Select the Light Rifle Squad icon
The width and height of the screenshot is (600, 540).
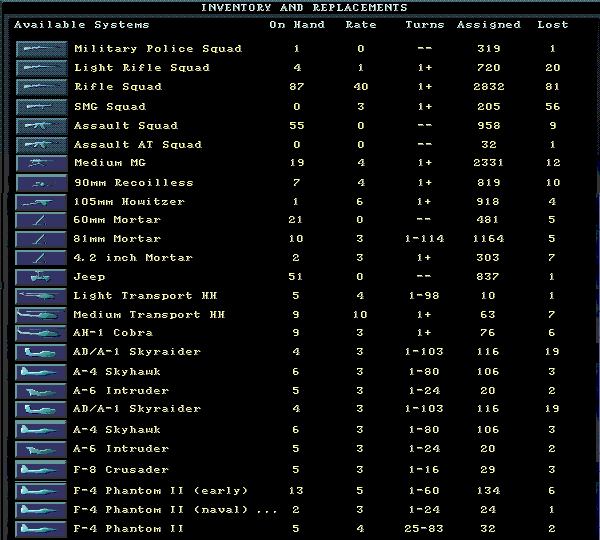(41, 68)
